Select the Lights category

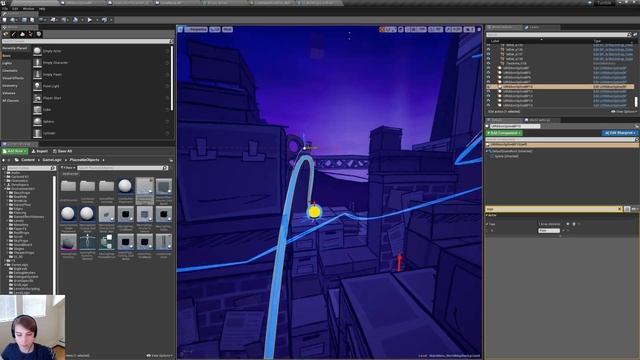[7, 63]
